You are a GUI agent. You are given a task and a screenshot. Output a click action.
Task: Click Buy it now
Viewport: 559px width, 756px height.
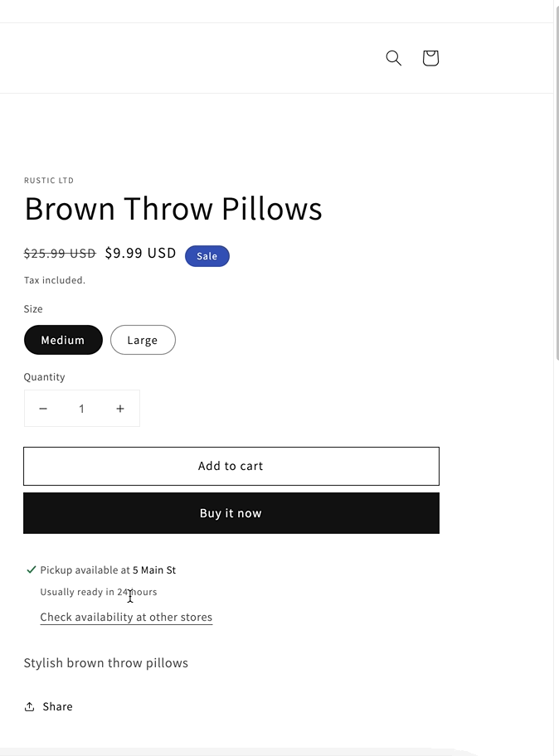tap(231, 513)
